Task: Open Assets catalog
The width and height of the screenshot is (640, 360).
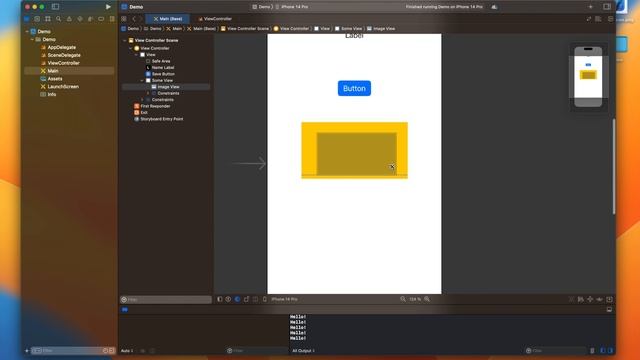Action: point(55,79)
